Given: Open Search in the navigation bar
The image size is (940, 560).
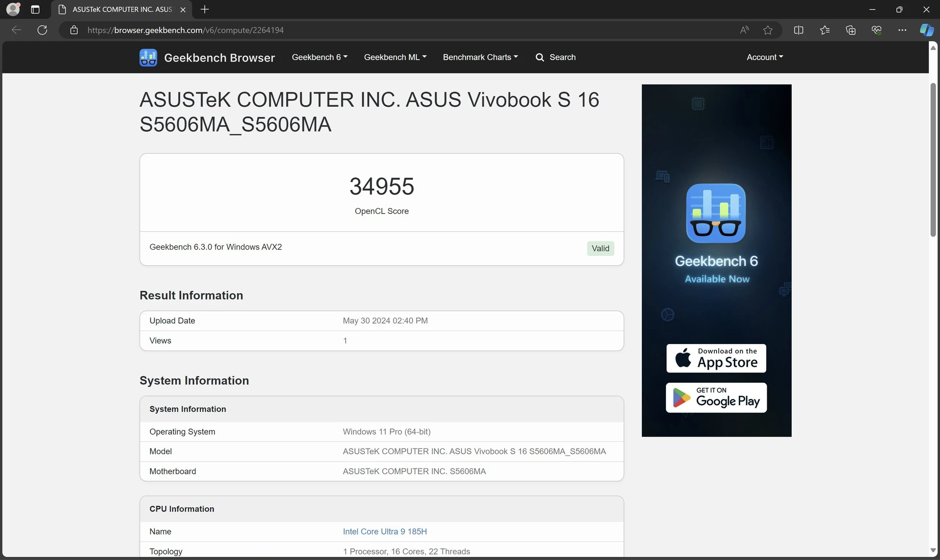Looking at the screenshot, I should click(x=556, y=57).
